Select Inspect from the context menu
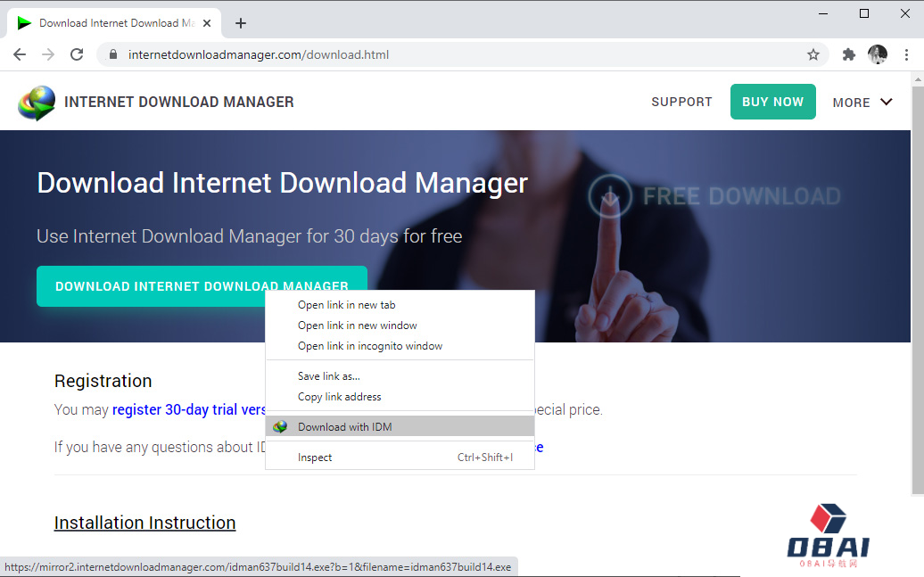 pos(400,457)
